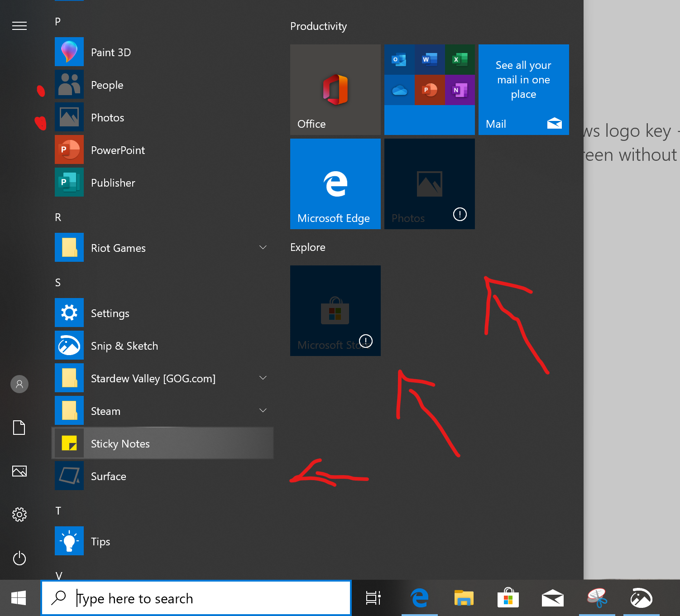
Task: Click the pending Photos tile
Action: tap(430, 184)
